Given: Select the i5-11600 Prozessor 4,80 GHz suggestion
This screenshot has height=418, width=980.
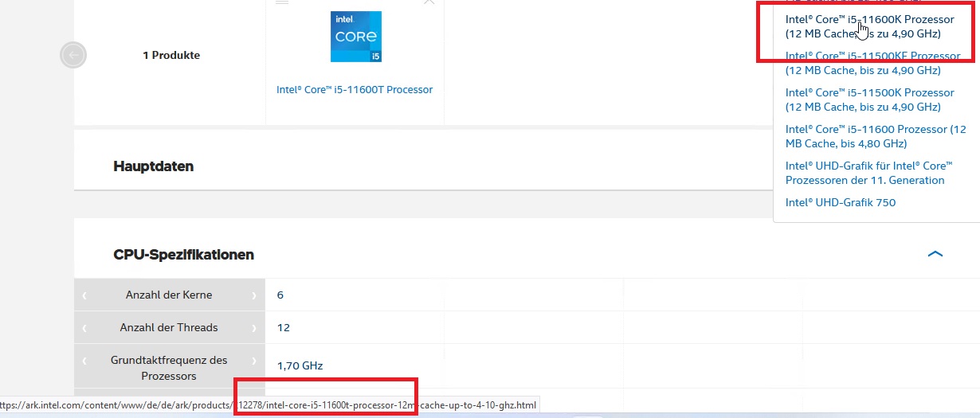Looking at the screenshot, I should [876, 136].
